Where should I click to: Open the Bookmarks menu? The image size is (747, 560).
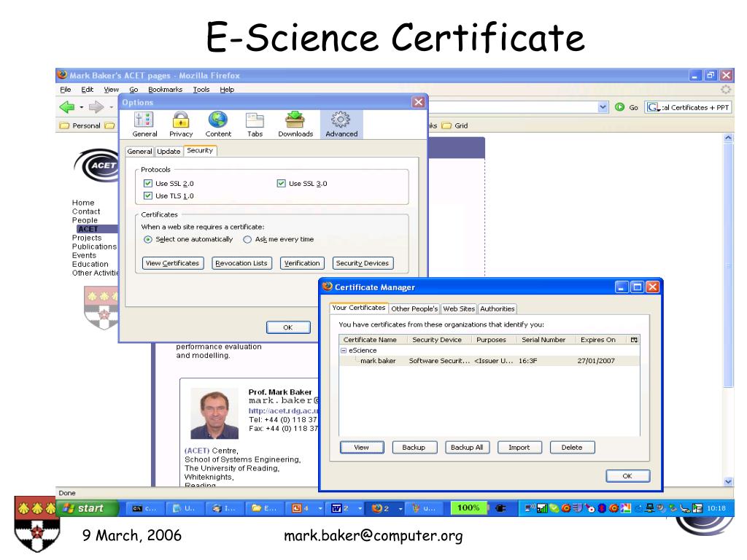(x=166, y=90)
